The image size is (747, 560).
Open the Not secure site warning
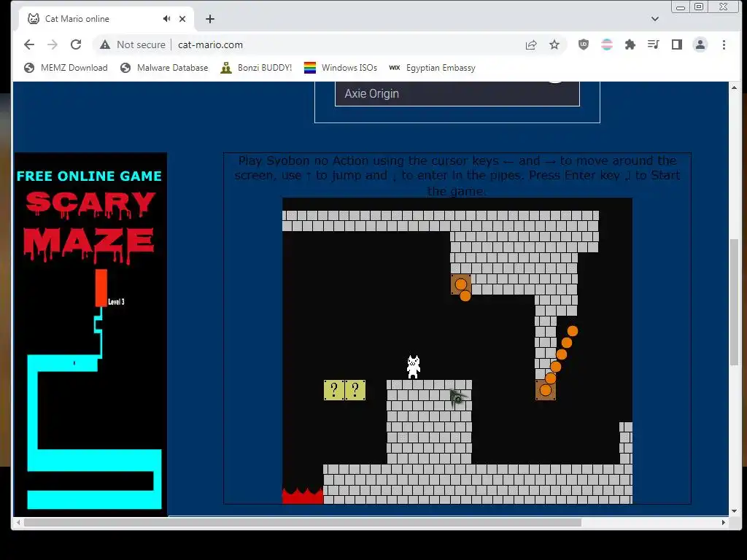click(x=133, y=44)
